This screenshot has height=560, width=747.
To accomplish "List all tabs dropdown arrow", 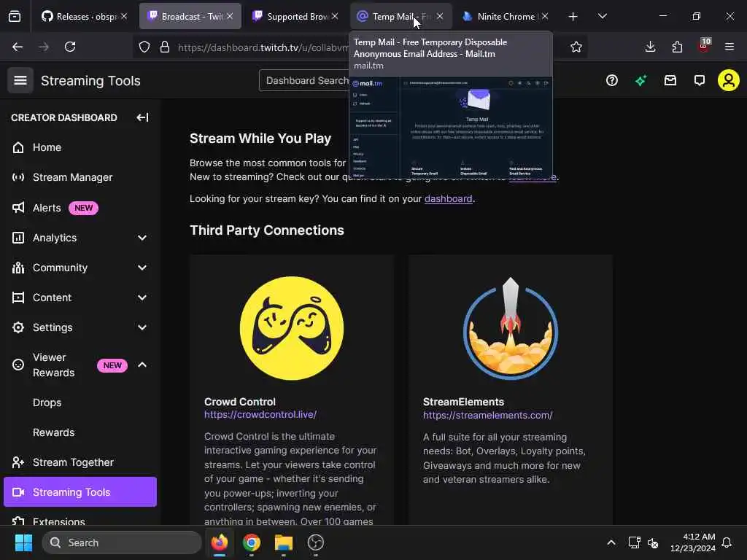I will (602, 16).
